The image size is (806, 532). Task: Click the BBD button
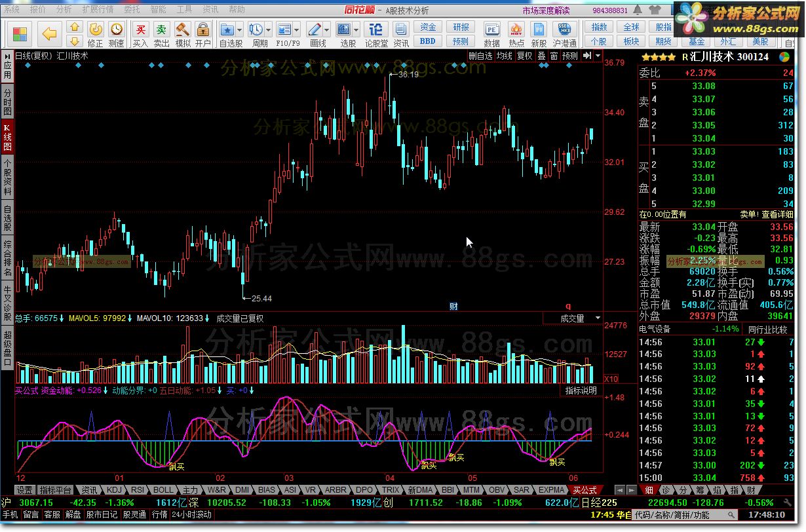427,41
